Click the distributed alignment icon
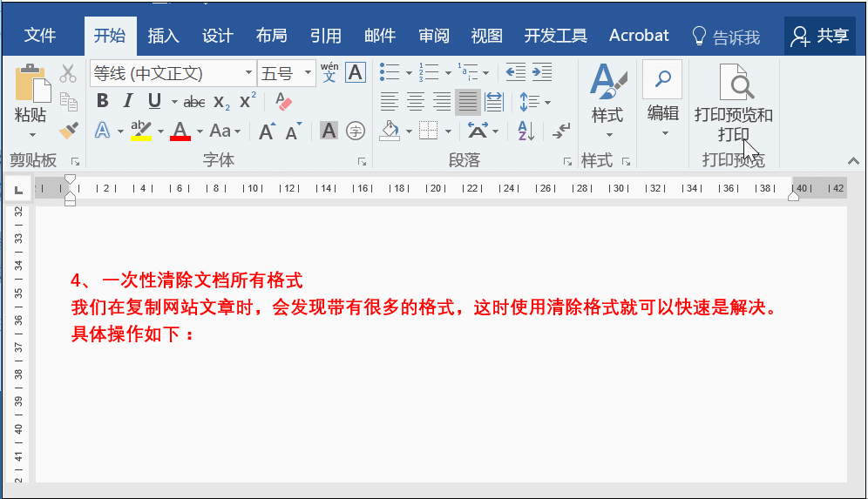 click(494, 102)
